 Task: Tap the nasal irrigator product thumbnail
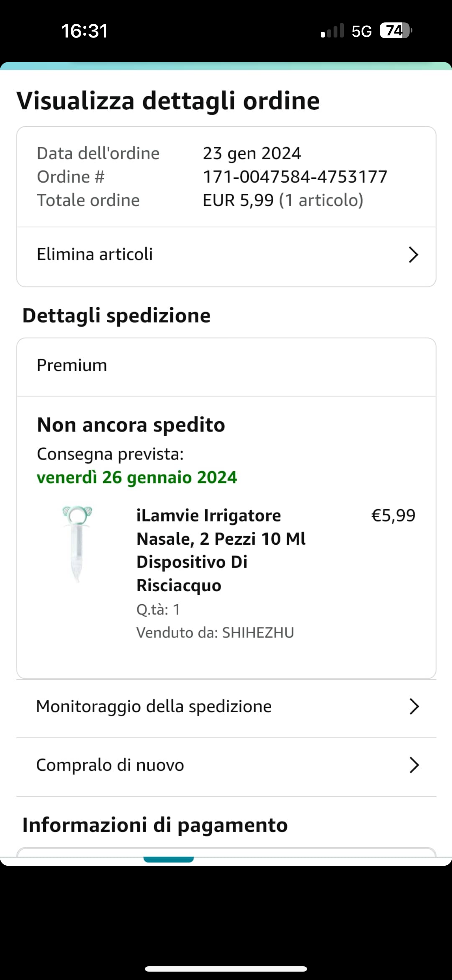(x=77, y=543)
